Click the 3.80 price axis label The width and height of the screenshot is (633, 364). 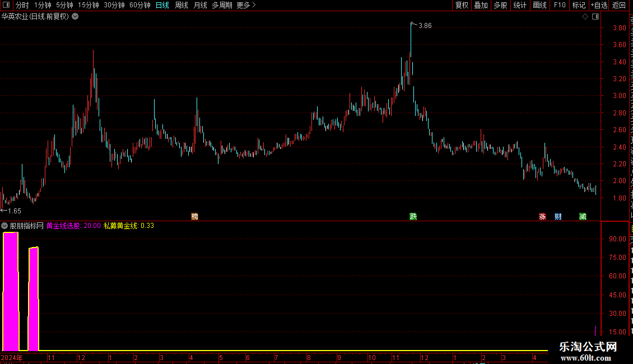(x=619, y=28)
